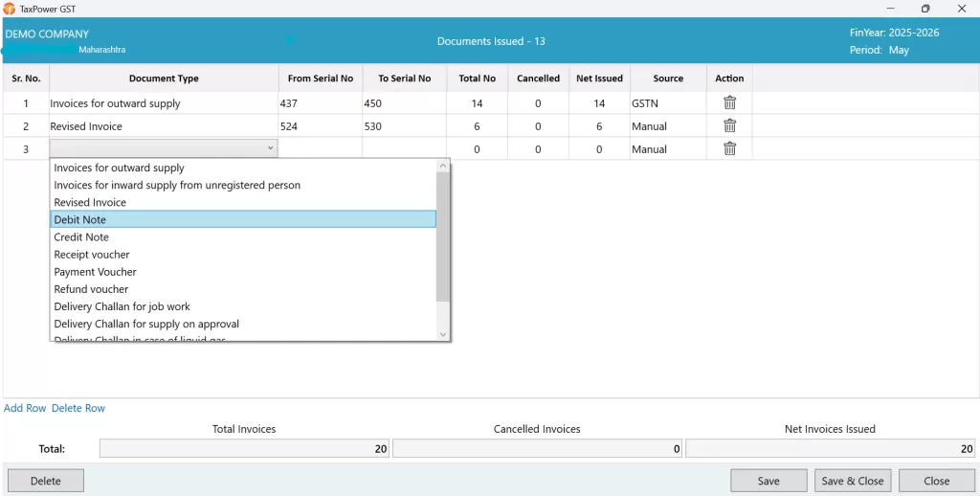980x496 pixels.
Task: Pick Revised Invoice in the dropdown list
Action: [243, 202]
